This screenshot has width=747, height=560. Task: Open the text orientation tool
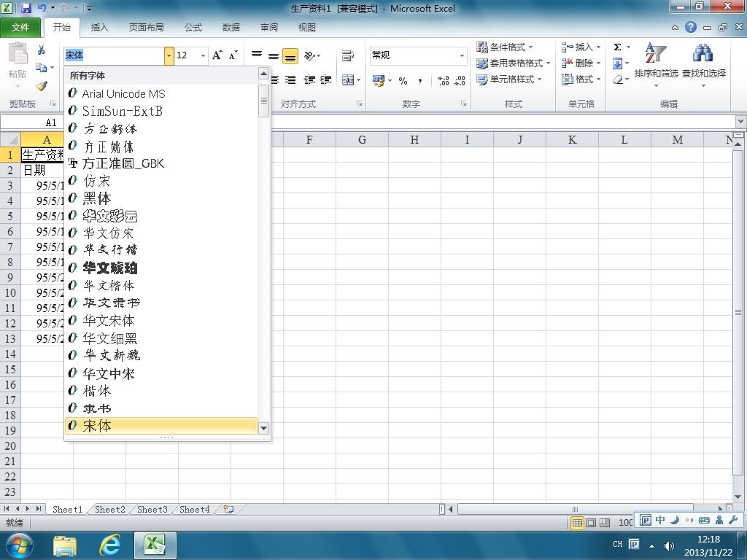[312, 55]
